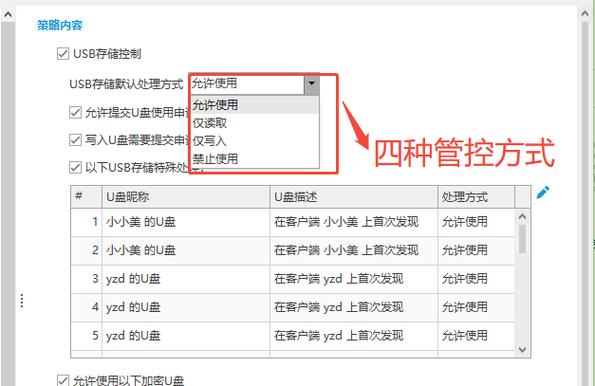Viewport: 595px width, 386px height.
Task: Click row 3 允许使用 handling cell
Action: pos(476,279)
